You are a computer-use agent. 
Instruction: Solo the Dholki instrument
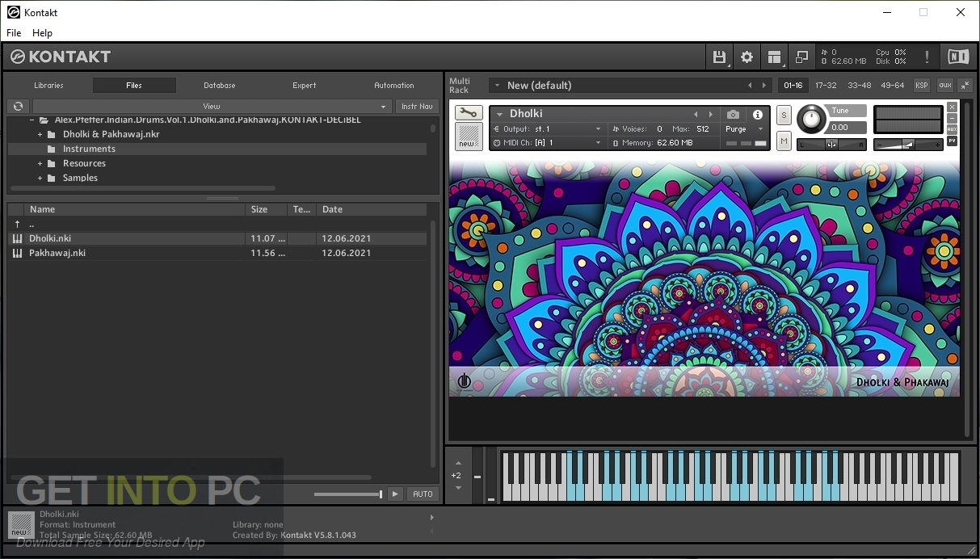pyautogui.click(x=784, y=116)
